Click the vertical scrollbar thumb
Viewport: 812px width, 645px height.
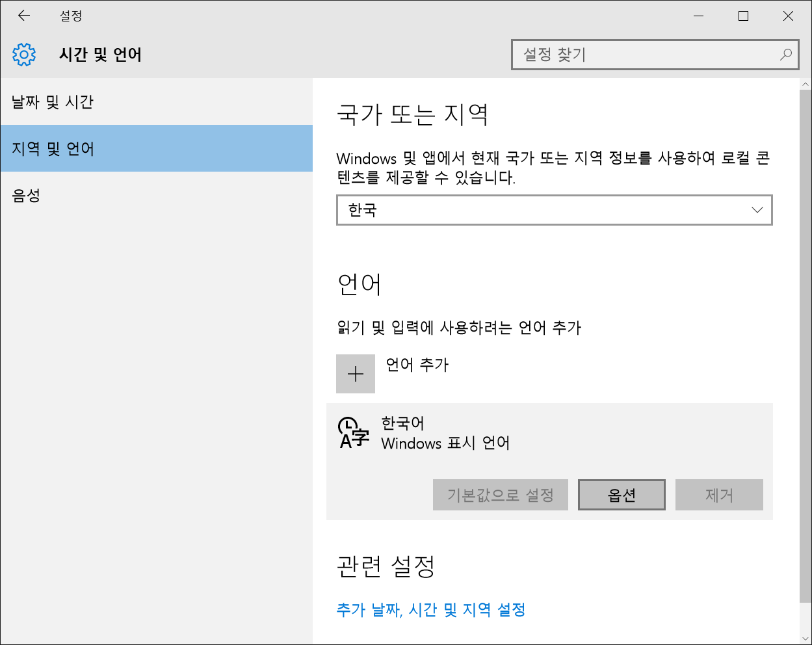click(x=806, y=347)
